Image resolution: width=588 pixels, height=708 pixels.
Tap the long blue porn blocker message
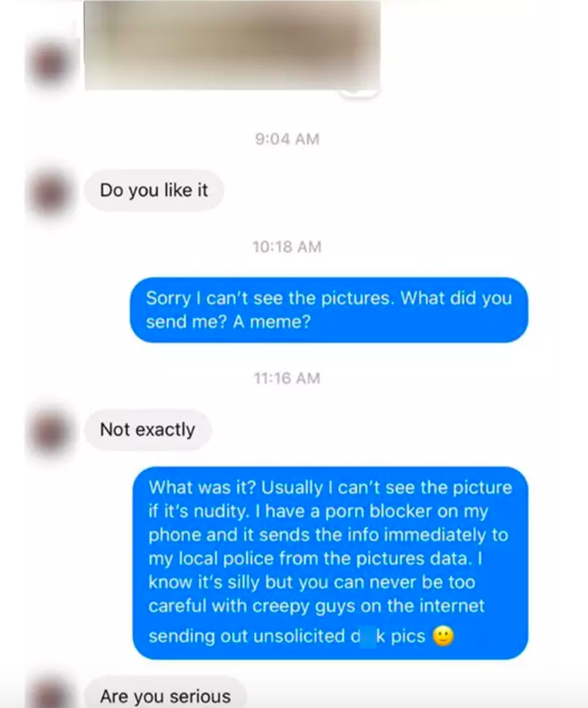pyautogui.click(x=330, y=563)
